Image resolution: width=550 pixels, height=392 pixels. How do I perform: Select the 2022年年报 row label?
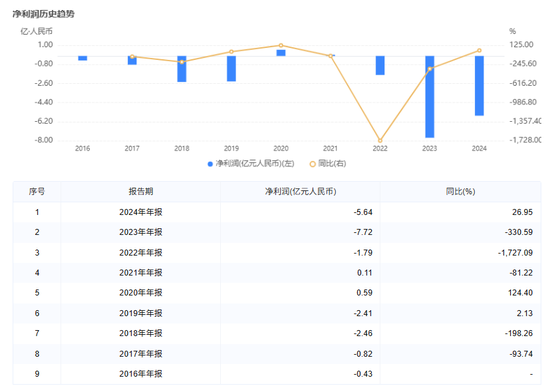141,253
